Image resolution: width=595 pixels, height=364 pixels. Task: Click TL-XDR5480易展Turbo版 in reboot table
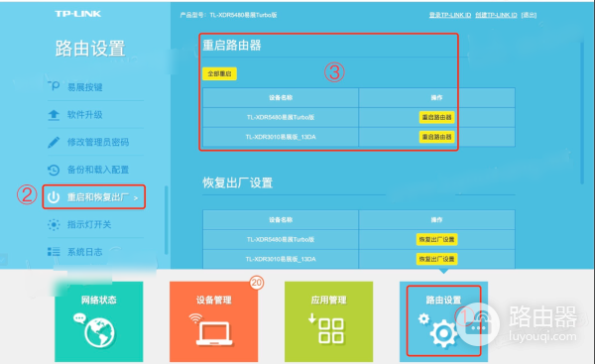tap(281, 117)
